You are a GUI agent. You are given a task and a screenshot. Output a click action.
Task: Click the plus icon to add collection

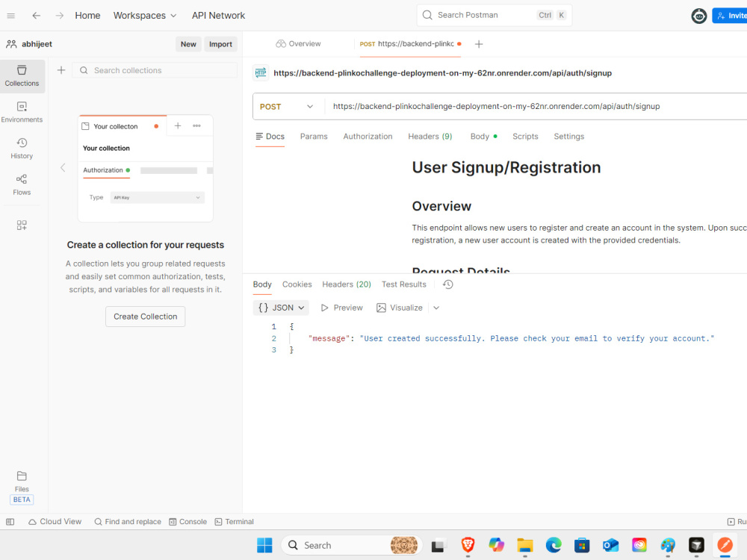61,70
